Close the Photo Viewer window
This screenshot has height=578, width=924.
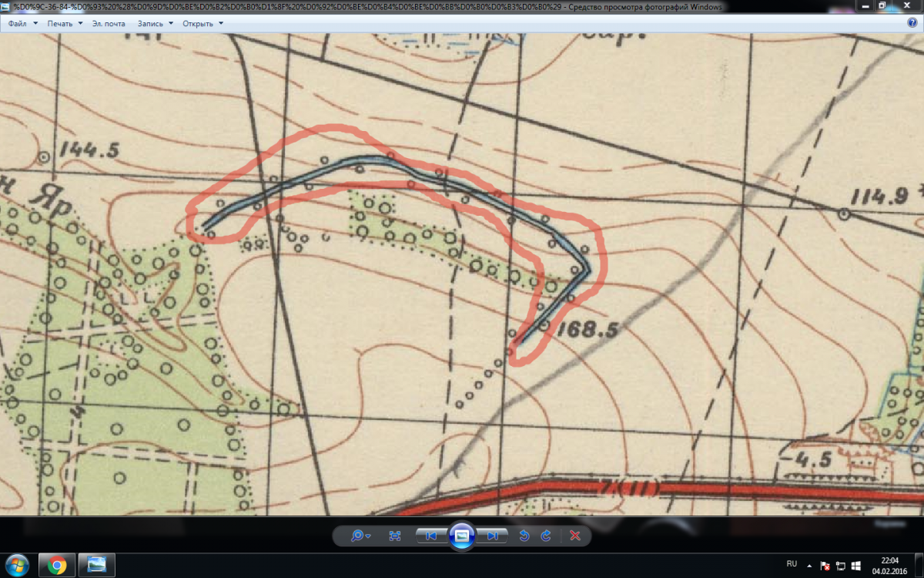coord(906,5)
